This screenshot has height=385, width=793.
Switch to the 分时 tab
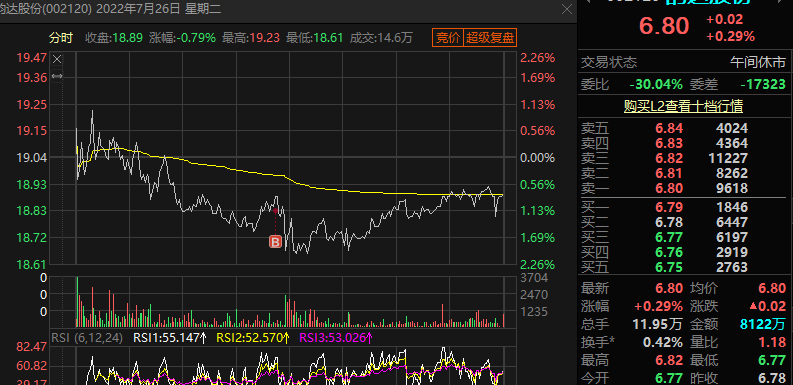61,37
